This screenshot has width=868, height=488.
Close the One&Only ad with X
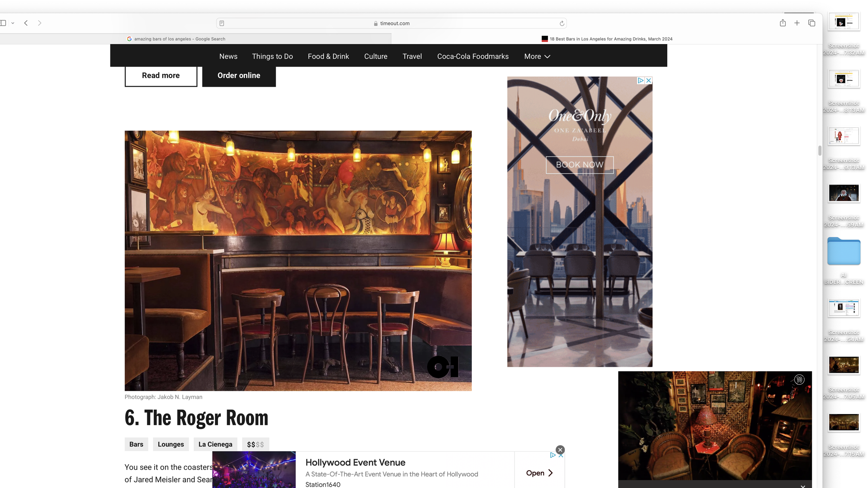tap(649, 81)
